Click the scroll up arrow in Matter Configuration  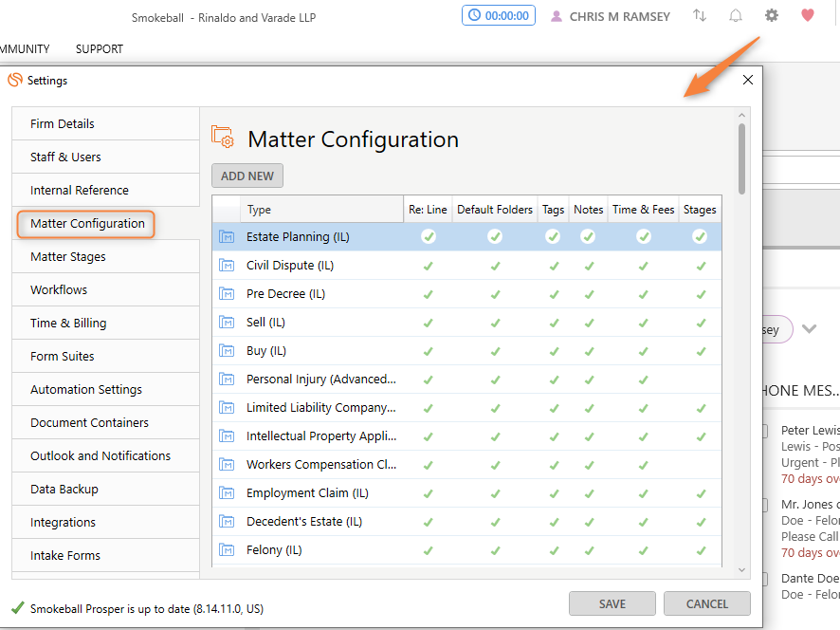coord(742,115)
